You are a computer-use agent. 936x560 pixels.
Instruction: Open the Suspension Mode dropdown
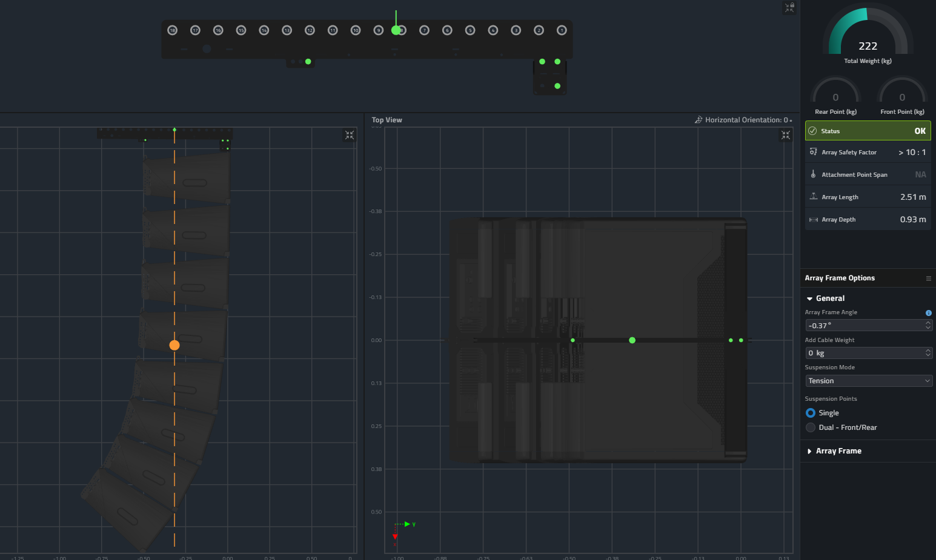point(868,381)
